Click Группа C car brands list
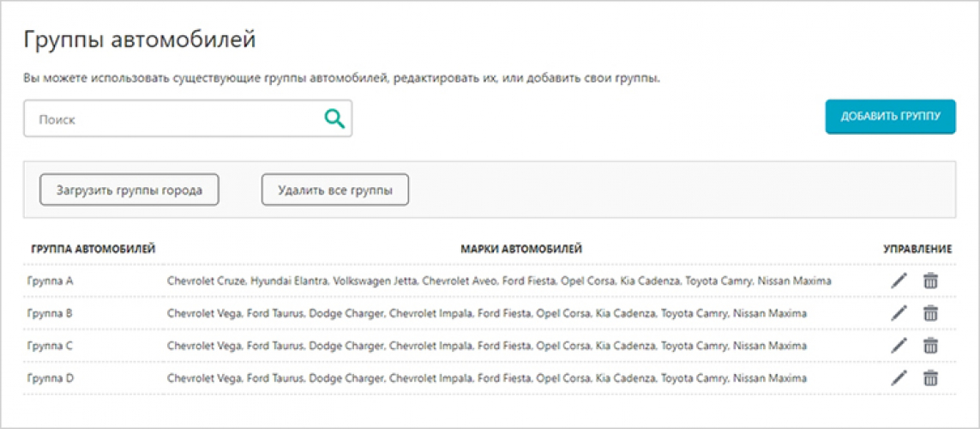This screenshot has width=980, height=429. (x=487, y=346)
